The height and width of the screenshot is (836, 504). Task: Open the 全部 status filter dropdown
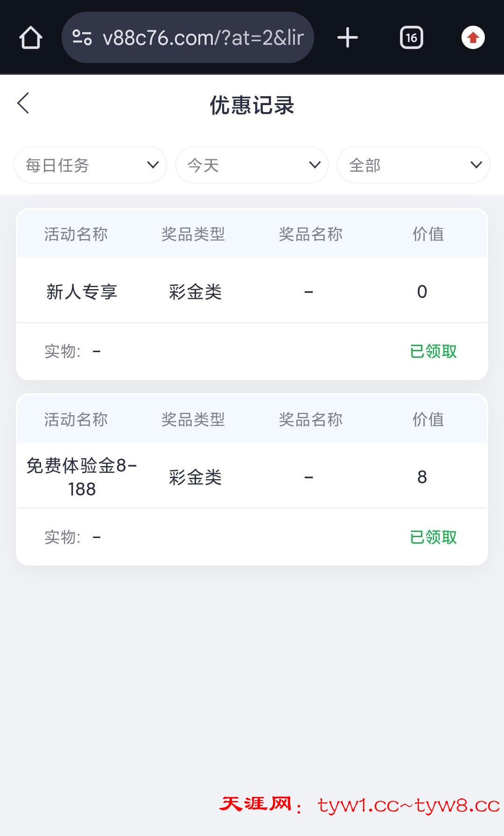tap(413, 165)
